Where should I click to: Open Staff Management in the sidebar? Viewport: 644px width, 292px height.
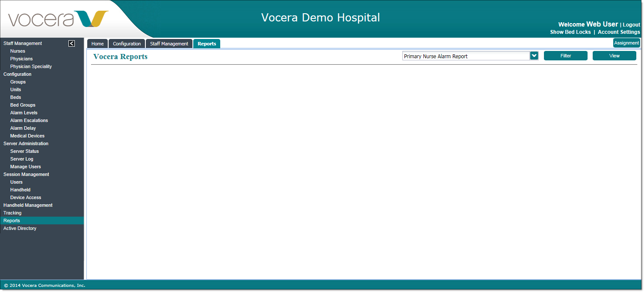click(x=23, y=43)
